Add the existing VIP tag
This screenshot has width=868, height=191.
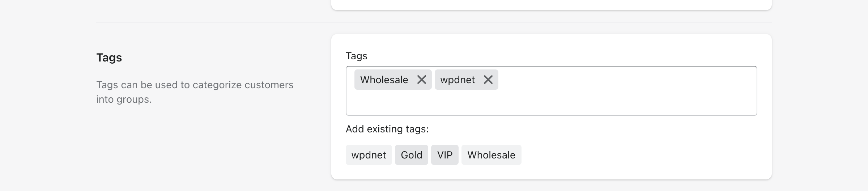pos(444,155)
